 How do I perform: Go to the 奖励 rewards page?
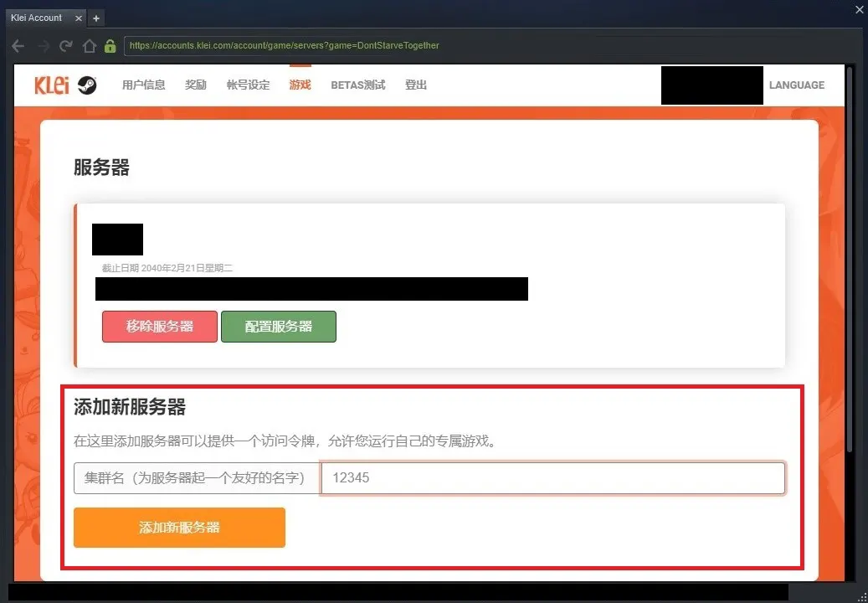pos(196,85)
